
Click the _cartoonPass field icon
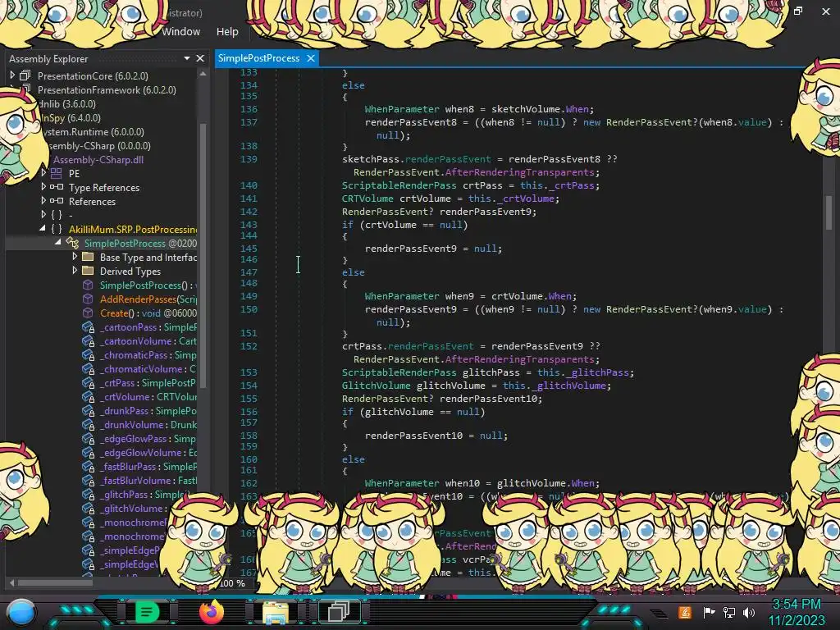coord(89,326)
